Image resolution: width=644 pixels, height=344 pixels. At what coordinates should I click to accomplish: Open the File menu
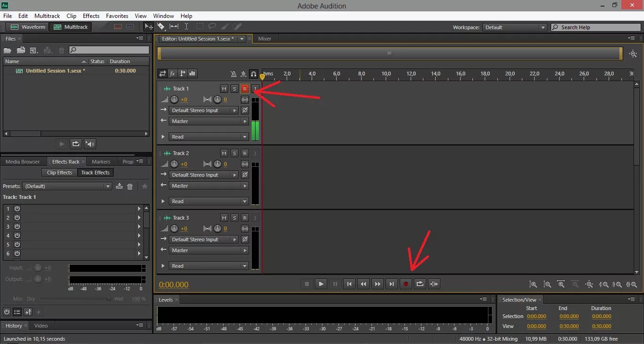[8, 16]
